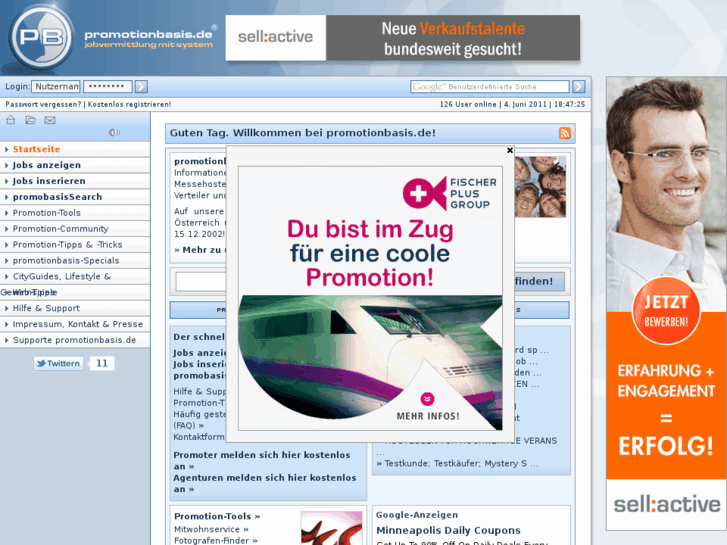Viewport: 727px width, 545px height.
Task: Open the folder icon in the sidebar
Action: 31,120
